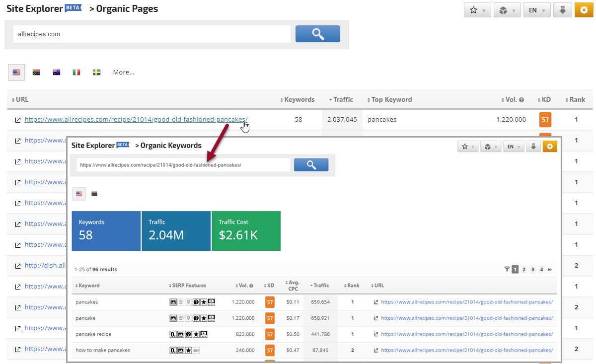Open the good-old-fashioned-pancakes URL link

click(136, 120)
